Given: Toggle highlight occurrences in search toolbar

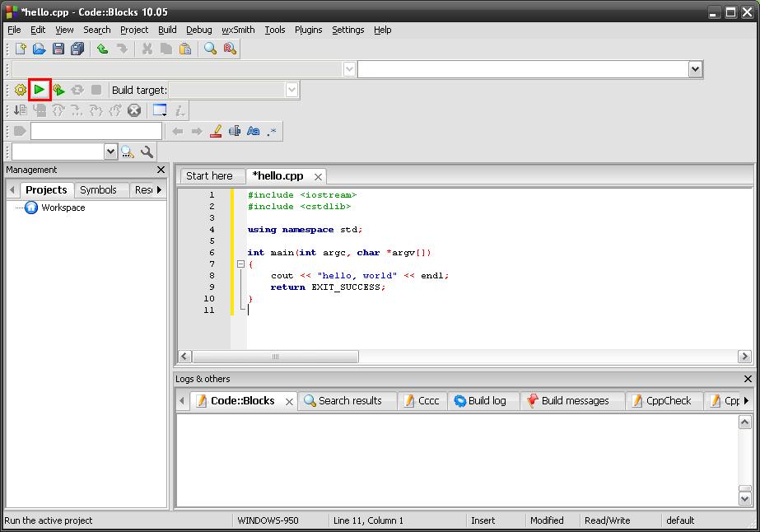Looking at the screenshot, I should 217,131.
